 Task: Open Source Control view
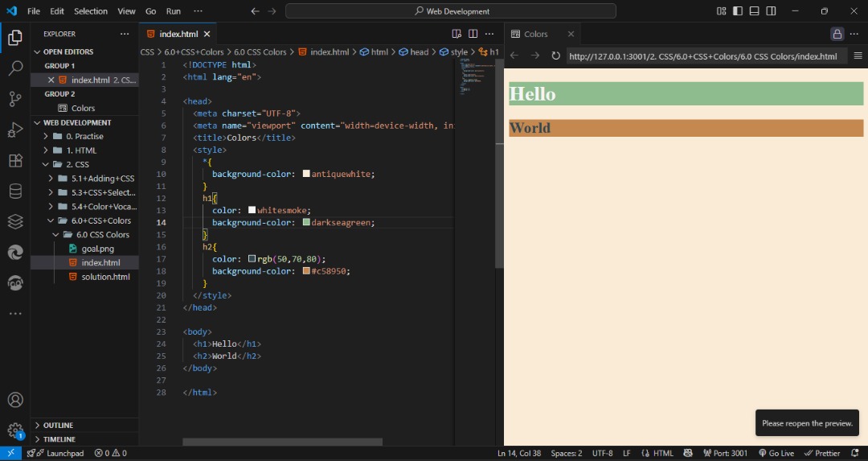pyautogui.click(x=15, y=99)
